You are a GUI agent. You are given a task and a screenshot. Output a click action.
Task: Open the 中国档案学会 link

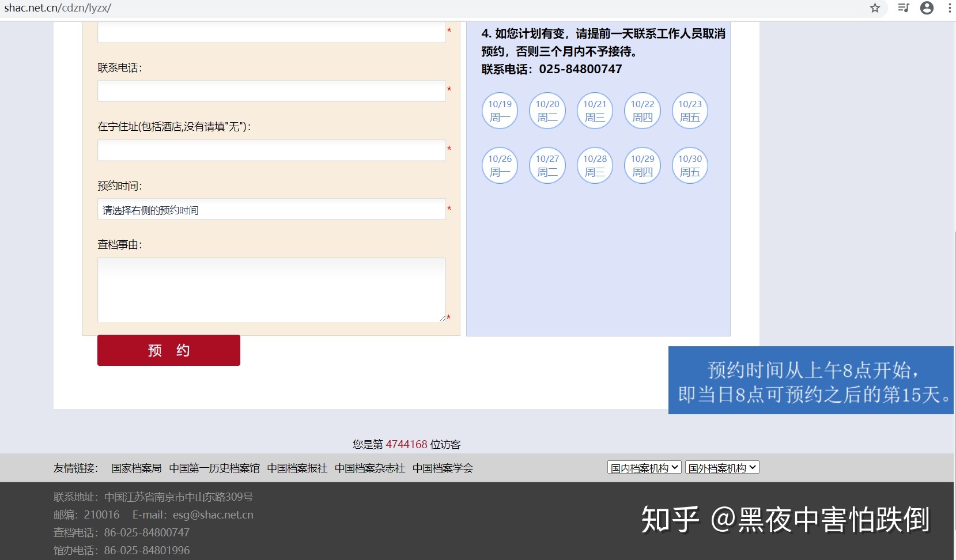(x=443, y=468)
